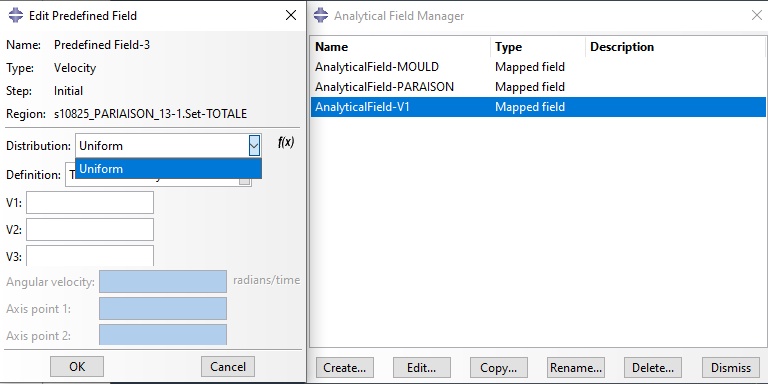Click the Abaqus logo in Analytical Field Manager
The height and width of the screenshot is (384, 768).
[321, 15]
